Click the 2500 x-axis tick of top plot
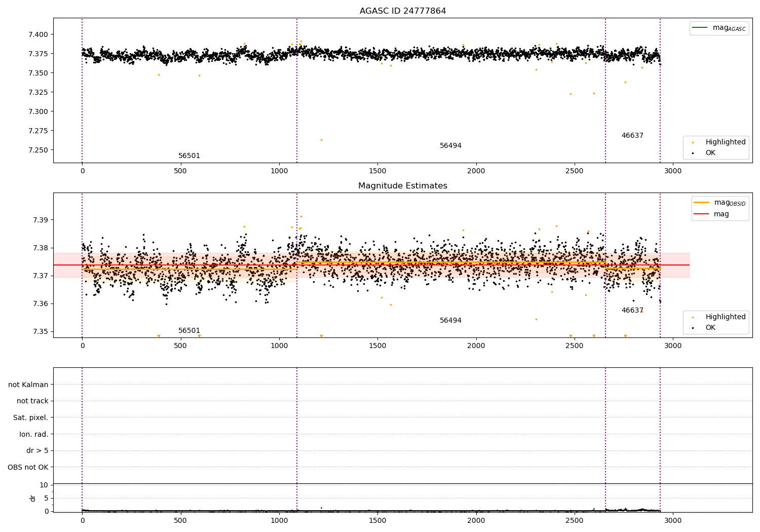The height and width of the screenshot is (532, 760). tap(575, 171)
